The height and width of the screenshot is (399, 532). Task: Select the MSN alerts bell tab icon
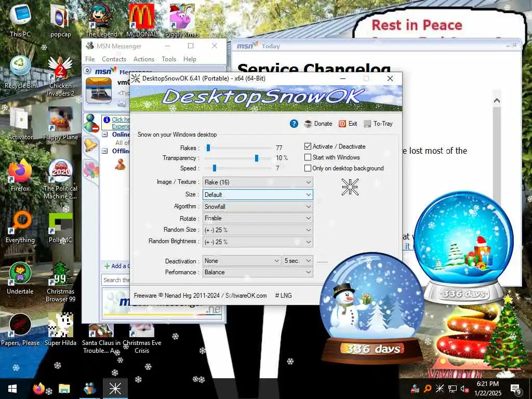point(90,145)
